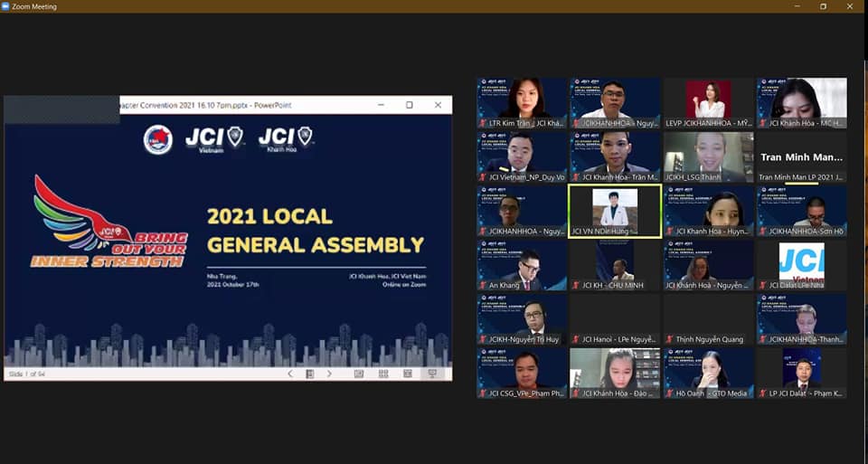
Task: Click the JCI Khánh Hòa logo on the slide
Action: (286, 139)
